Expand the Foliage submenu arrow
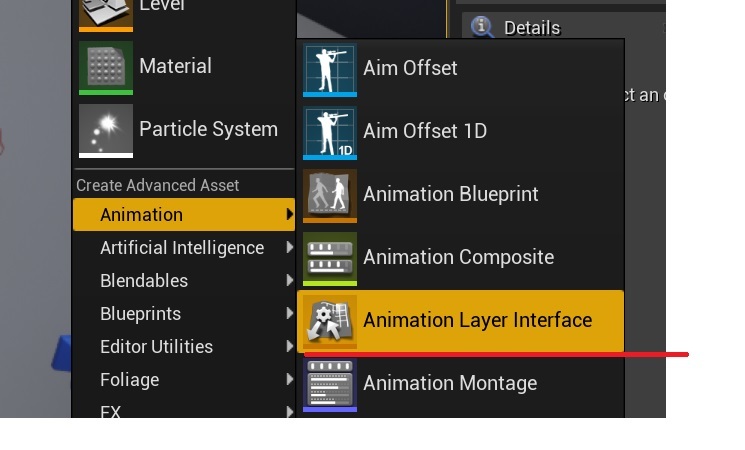Viewport: 745px width, 450px height. coord(289,379)
